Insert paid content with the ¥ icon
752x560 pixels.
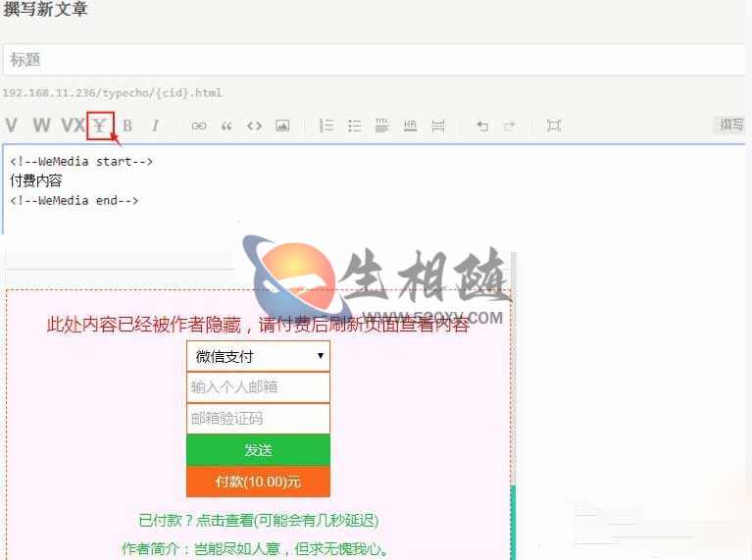(100, 126)
